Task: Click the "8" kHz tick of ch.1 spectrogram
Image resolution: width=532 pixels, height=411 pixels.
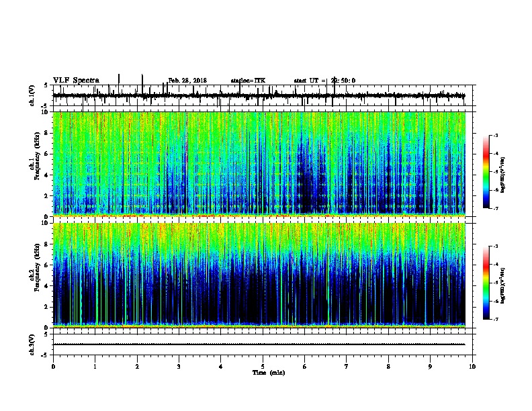Action: [x=47, y=133]
